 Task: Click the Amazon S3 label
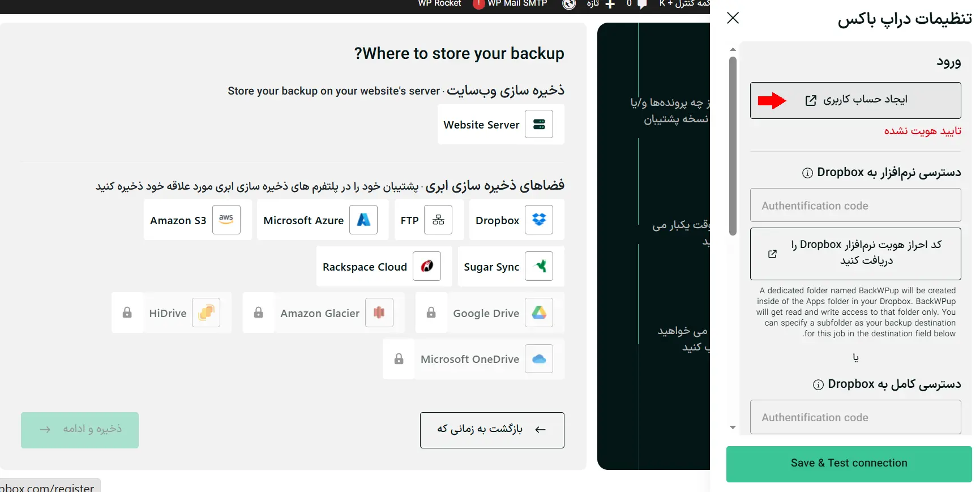[178, 220]
